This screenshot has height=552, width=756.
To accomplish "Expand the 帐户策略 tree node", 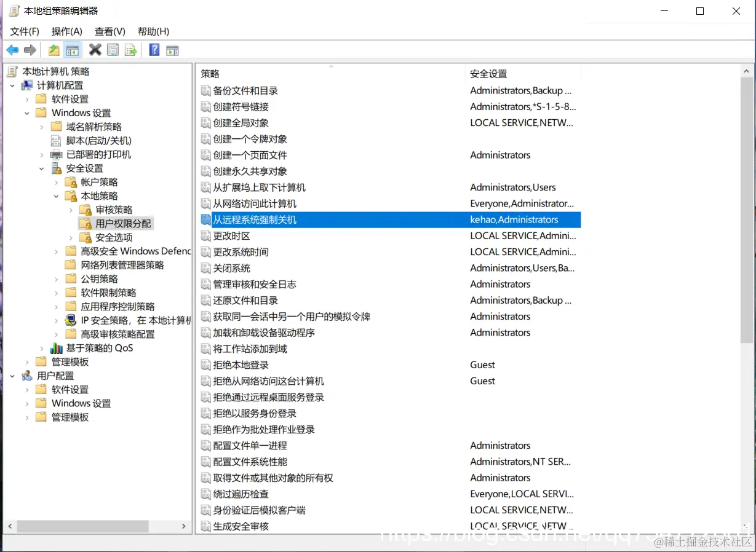I will tap(55, 181).
